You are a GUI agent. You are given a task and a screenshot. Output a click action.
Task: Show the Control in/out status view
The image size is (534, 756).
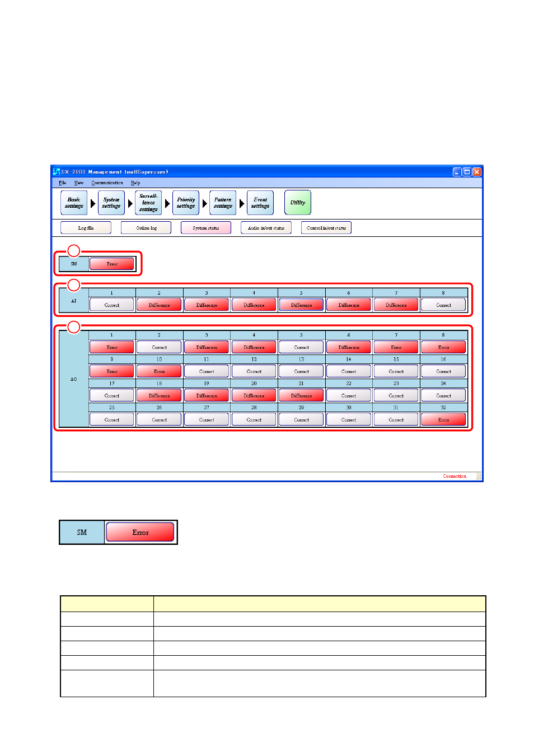326,228
